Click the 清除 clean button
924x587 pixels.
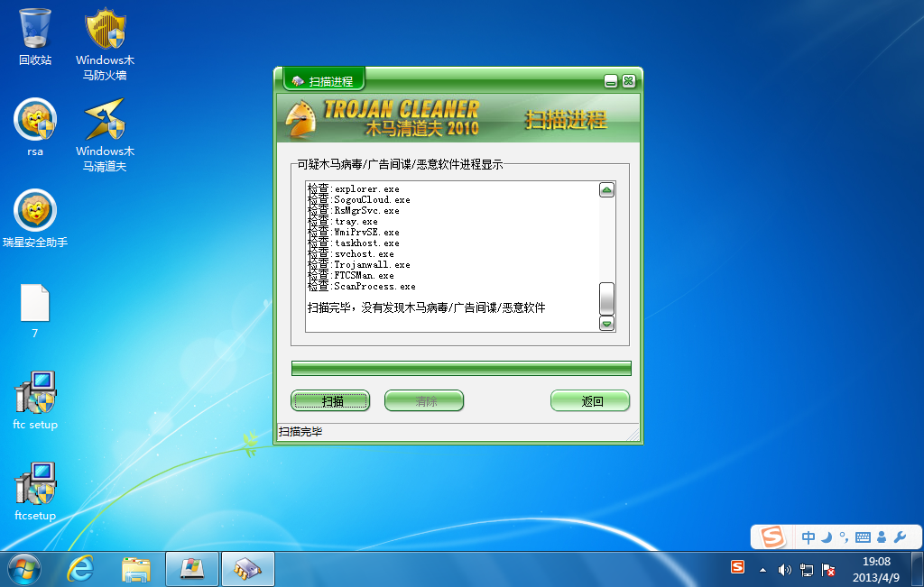click(x=424, y=401)
